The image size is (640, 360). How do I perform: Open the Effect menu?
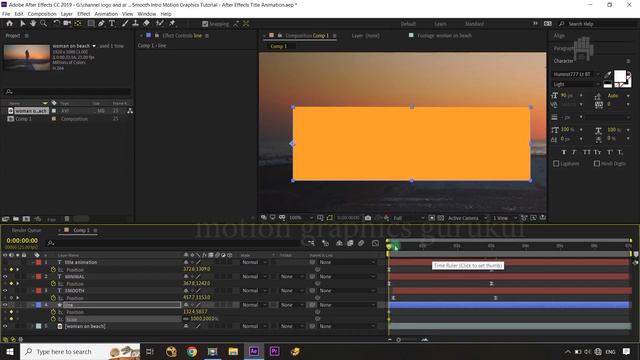click(x=84, y=14)
